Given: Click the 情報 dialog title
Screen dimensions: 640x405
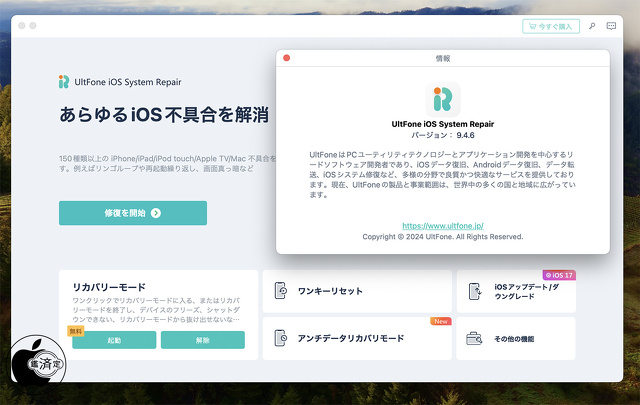Looking at the screenshot, I should pyautogui.click(x=443, y=58).
